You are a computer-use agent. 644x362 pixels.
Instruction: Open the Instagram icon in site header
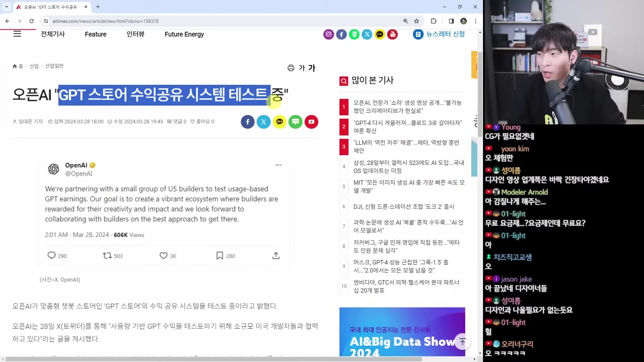click(329, 34)
